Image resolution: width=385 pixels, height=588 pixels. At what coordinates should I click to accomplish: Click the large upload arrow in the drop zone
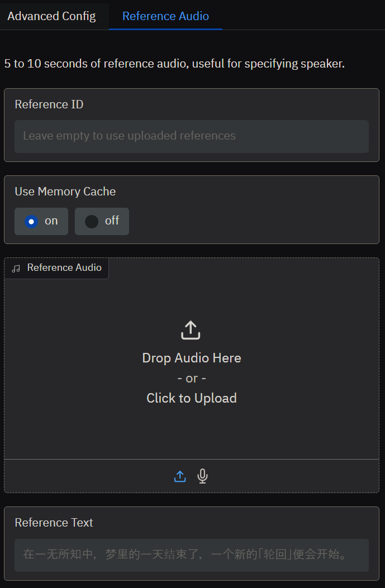tap(191, 330)
